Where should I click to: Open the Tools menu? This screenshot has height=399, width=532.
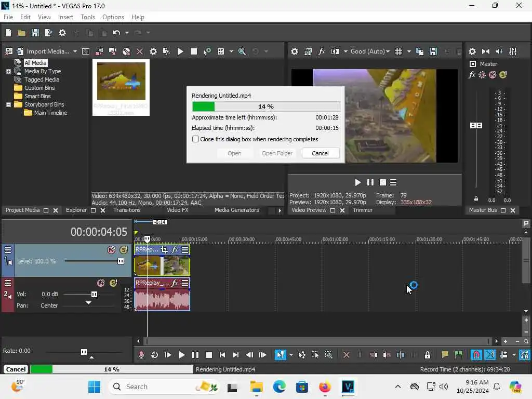pyautogui.click(x=87, y=17)
